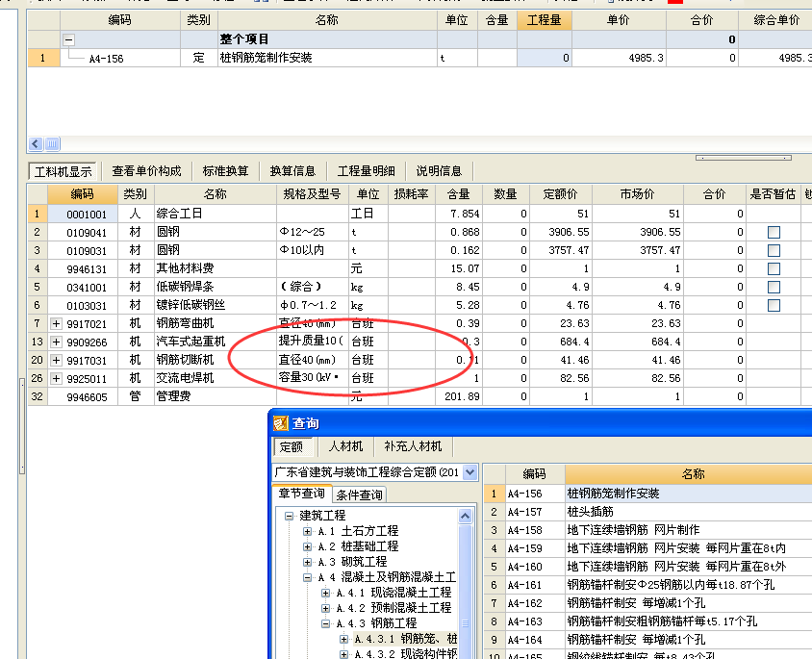
Task: Expand row 9925011 交流电焊机 plus icon
Action: pyautogui.click(x=56, y=378)
